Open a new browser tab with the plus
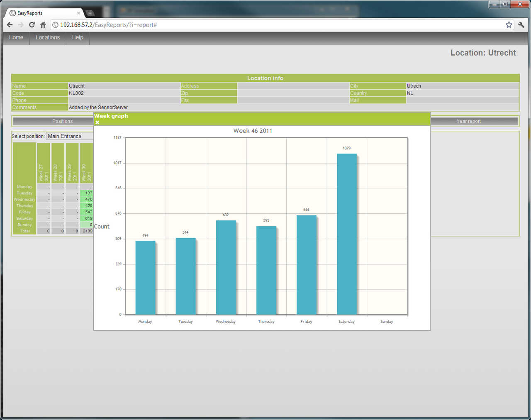531x420 pixels. tap(90, 13)
